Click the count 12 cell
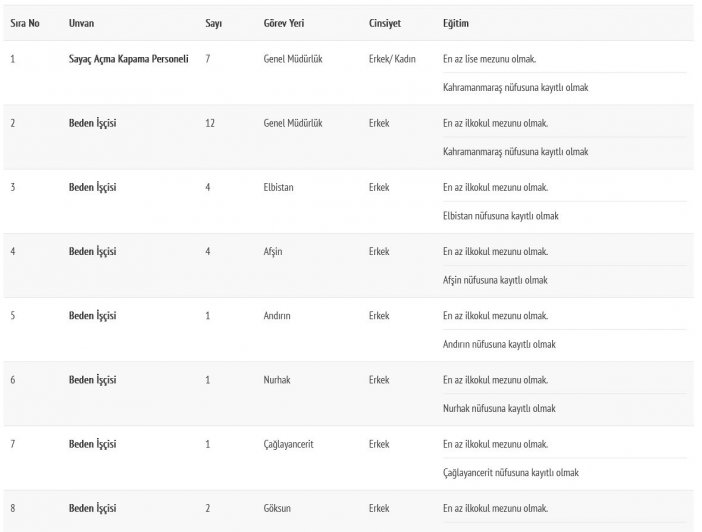The height and width of the screenshot is (532, 702). click(210, 123)
